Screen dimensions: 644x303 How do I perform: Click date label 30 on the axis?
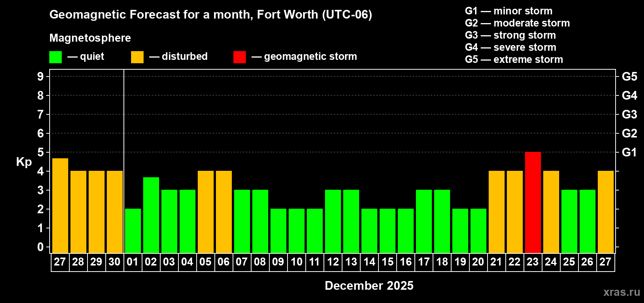(x=114, y=262)
